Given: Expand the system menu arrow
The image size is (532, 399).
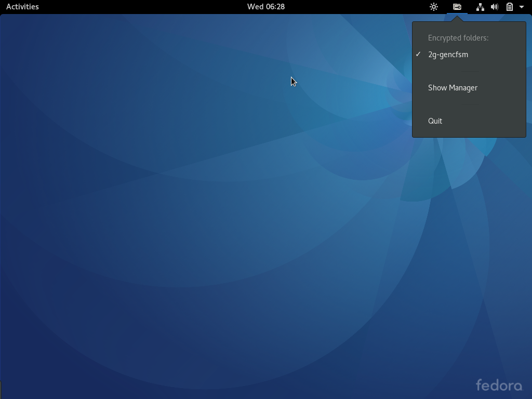Looking at the screenshot, I should click(x=522, y=7).
